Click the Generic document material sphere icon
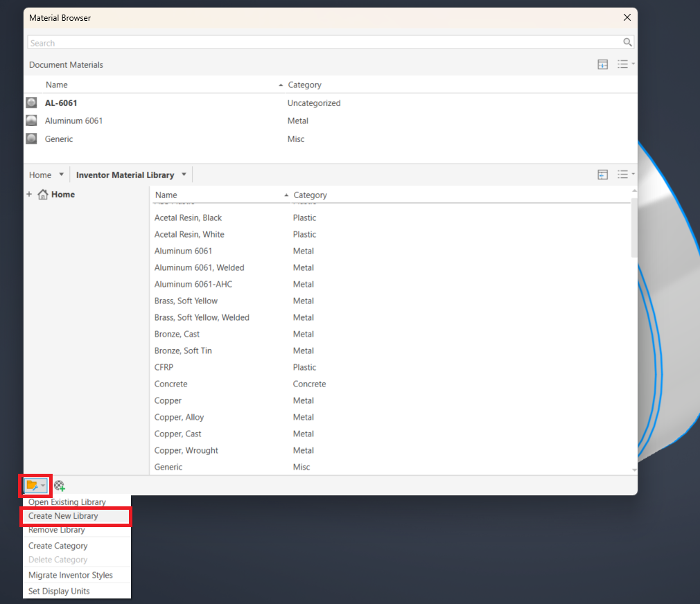Screen dimensions: 700x604 pos(31,139)
